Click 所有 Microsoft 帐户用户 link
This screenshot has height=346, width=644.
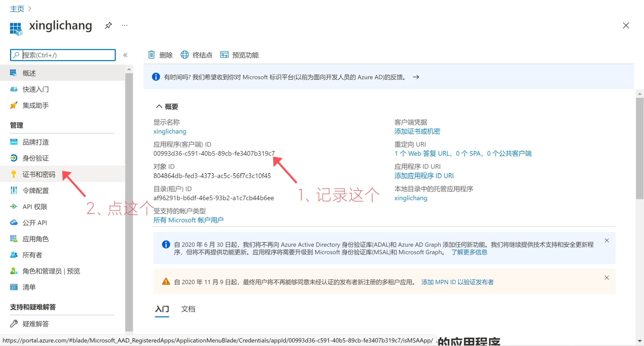point(189,220)
